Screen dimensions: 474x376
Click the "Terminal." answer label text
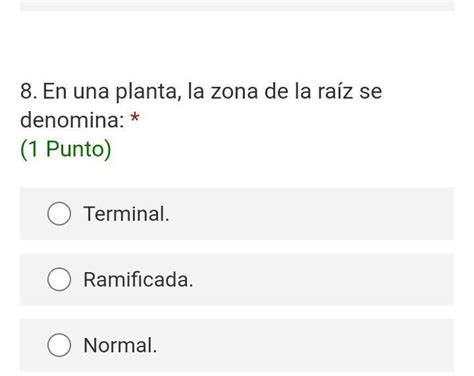click(x=126, y=214)
